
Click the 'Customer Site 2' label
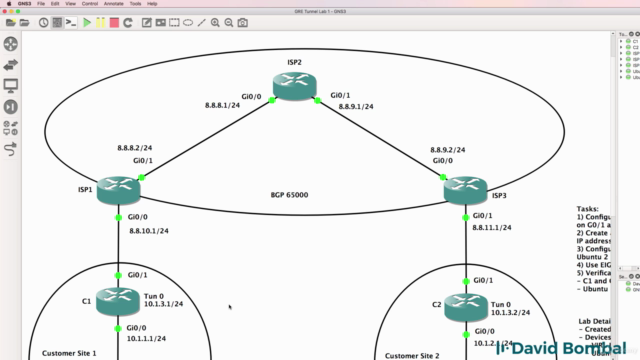412,356
